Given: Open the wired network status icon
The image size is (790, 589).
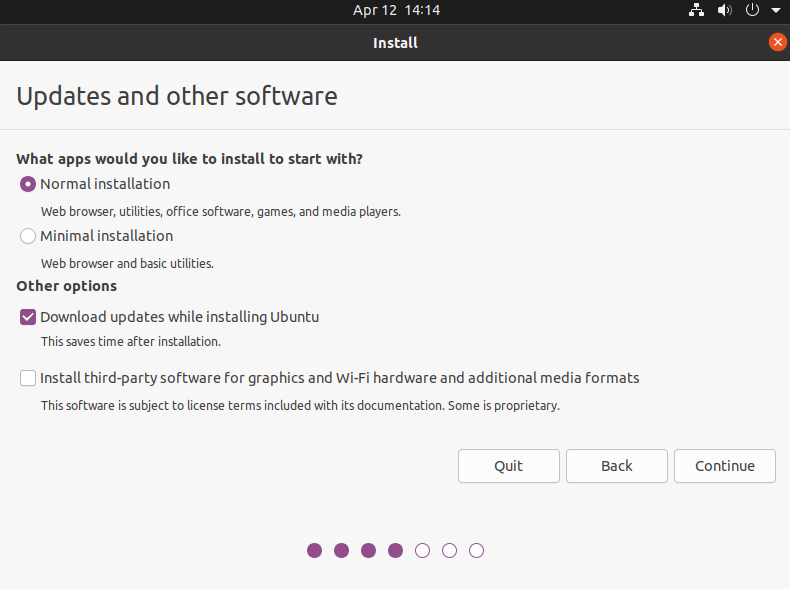Looking at the screenshot, I should [696, 10].
